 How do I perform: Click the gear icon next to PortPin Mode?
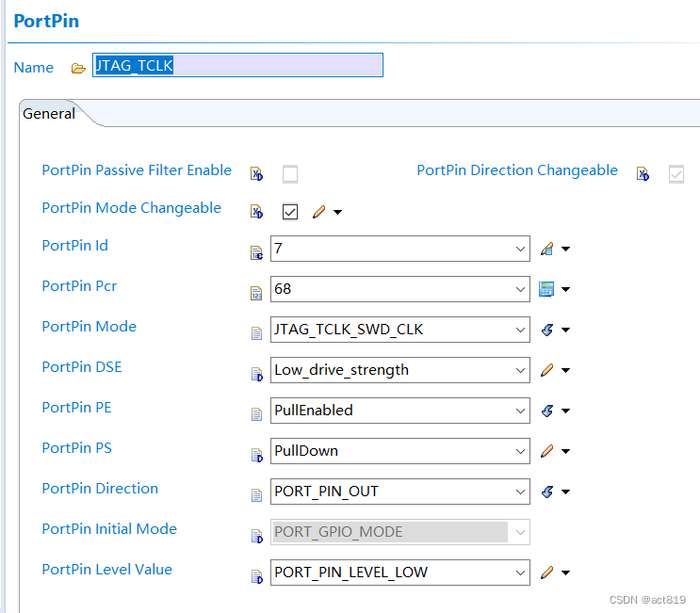[546, 331]
